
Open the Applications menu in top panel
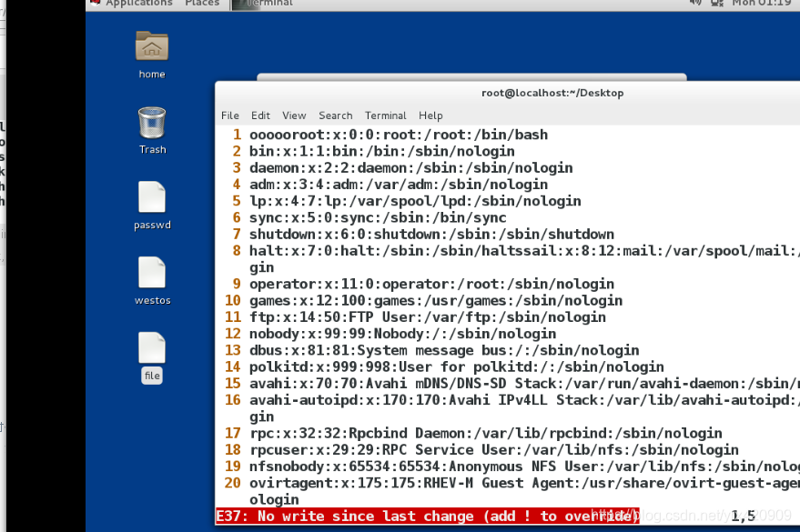tap(138, 3)
